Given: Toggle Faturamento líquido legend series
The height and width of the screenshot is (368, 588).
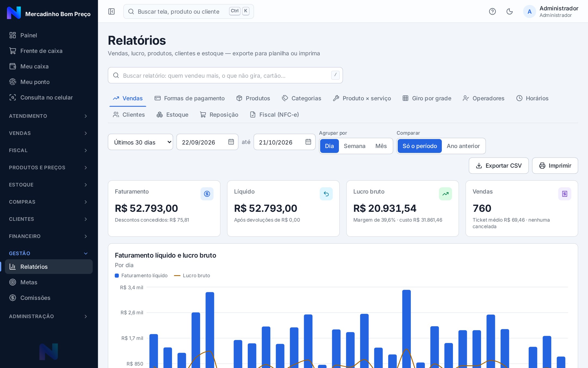Looking at the screenshot, I should [141, 276].
